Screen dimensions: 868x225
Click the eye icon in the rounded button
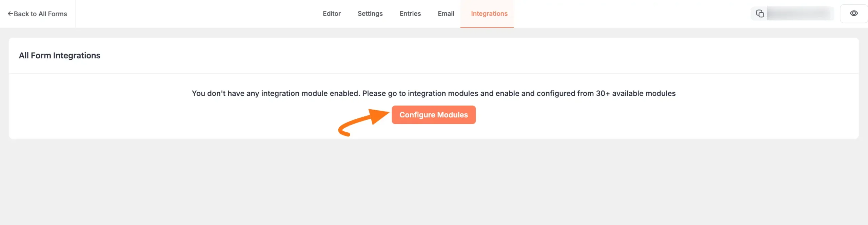click(854, 13)
